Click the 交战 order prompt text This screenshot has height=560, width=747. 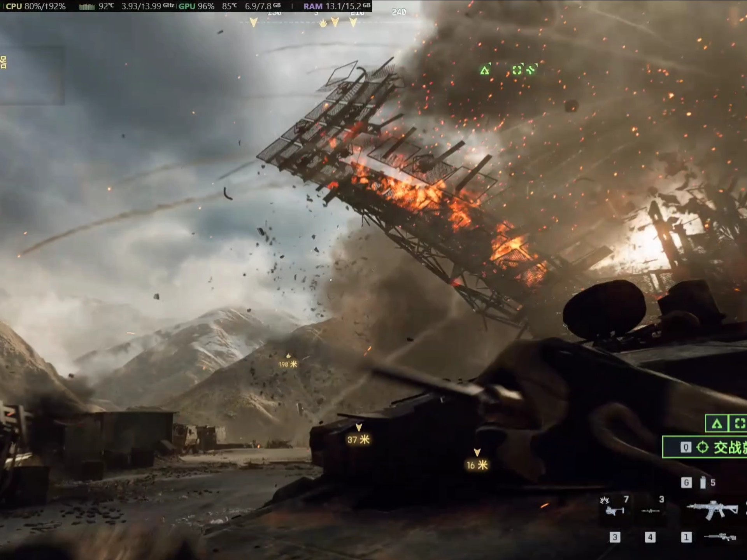coord(730,448)
